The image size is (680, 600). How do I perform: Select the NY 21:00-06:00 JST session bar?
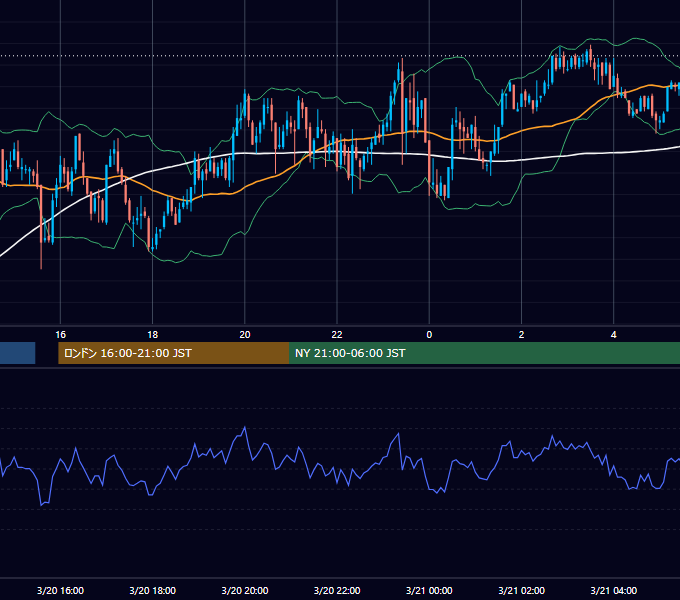click(484, 353)
